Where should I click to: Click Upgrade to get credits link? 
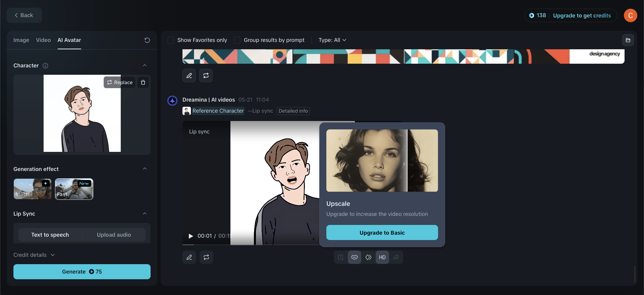click(x=582, y=15)
